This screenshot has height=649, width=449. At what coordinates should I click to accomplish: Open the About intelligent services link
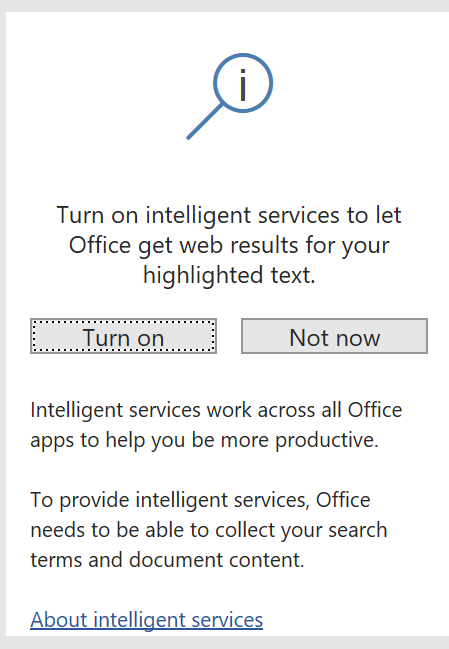coord(146,620)
